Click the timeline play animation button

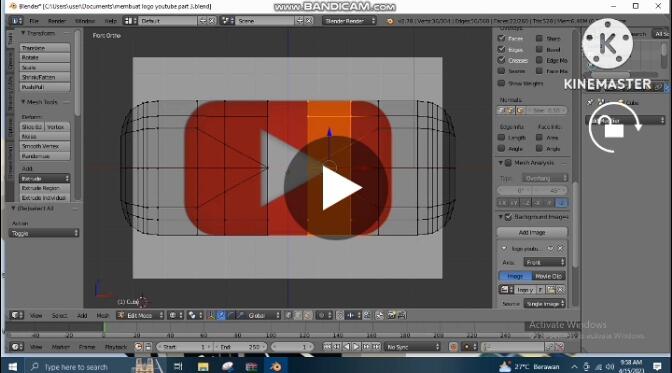(356, 346)
